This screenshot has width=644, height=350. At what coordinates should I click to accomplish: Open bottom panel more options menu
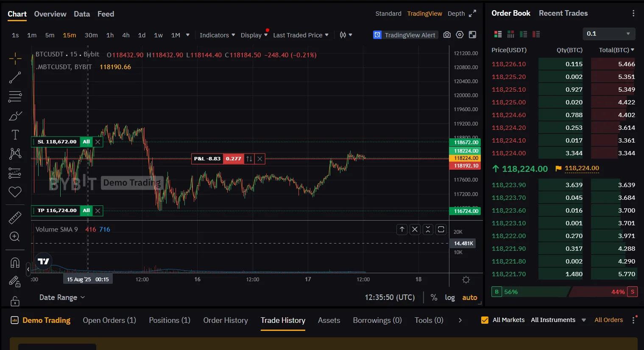[634, 320]
